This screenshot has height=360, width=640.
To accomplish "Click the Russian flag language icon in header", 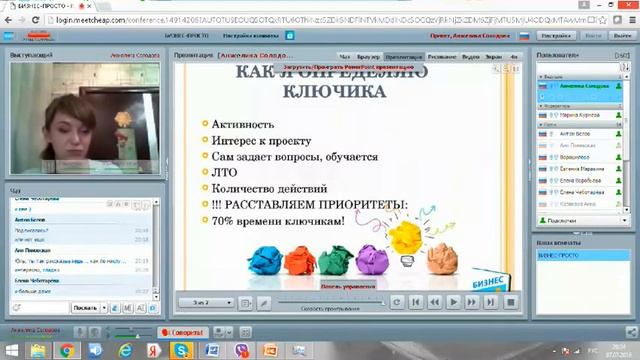I will (524, 36).
